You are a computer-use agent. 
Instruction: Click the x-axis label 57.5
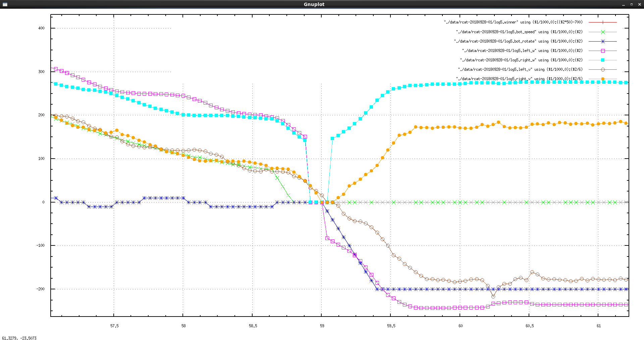tap(114, 326)
